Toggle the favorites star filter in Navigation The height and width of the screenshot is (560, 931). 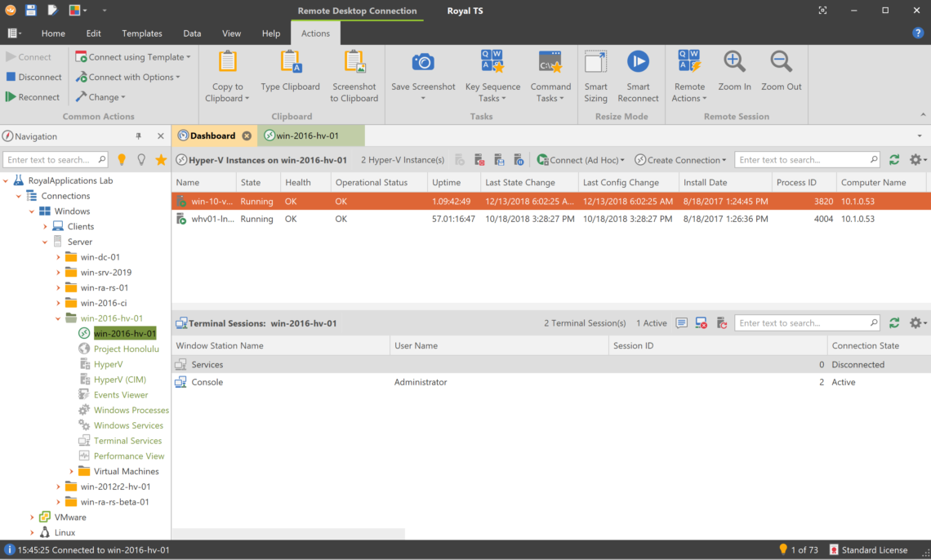(161, 160)
